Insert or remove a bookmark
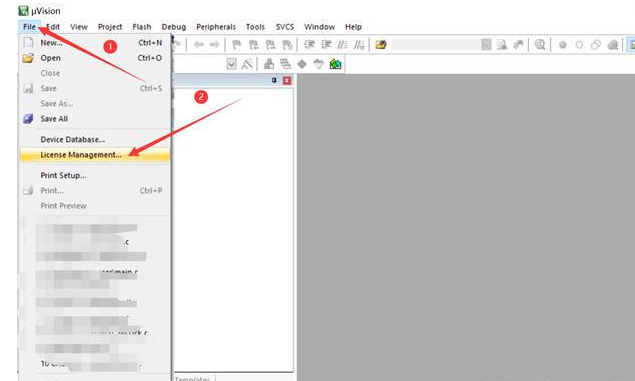 (237, 45)
